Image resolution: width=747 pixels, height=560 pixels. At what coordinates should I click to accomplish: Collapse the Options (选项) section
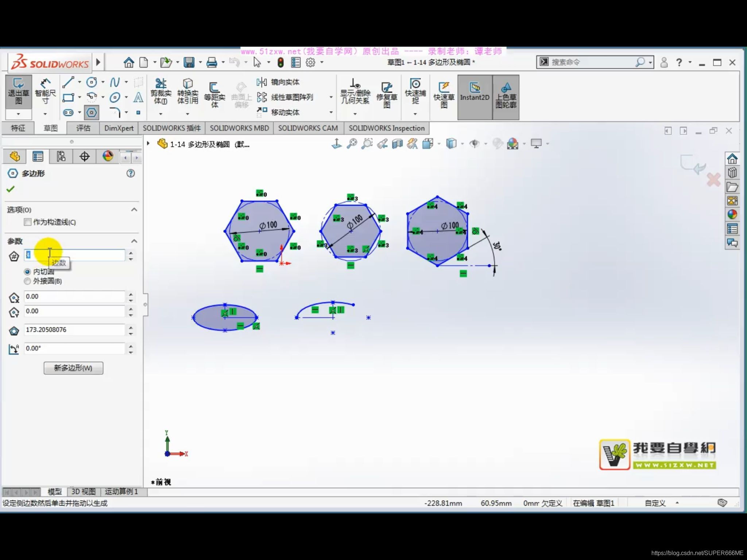134,210
